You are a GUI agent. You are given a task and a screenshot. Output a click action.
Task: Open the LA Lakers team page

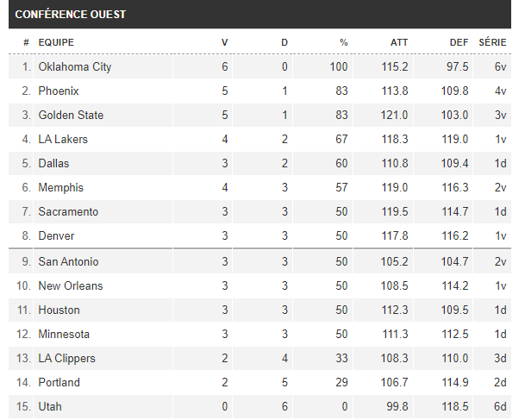coord(63,139)
